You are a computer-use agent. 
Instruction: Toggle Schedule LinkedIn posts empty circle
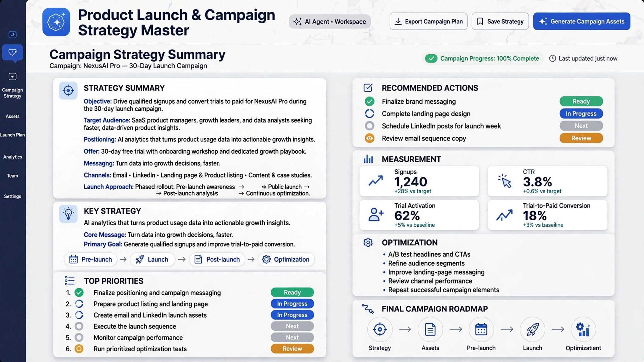coord(369,126)
